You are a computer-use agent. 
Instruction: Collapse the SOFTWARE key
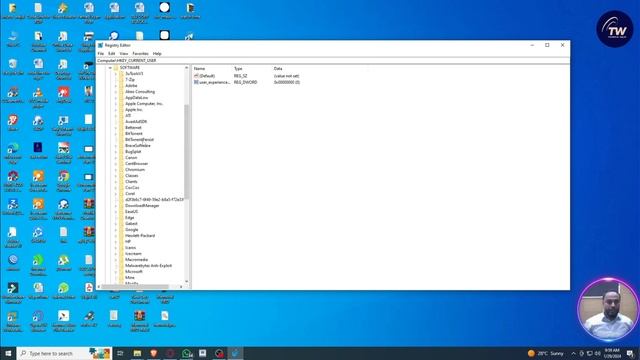[110, 68]
